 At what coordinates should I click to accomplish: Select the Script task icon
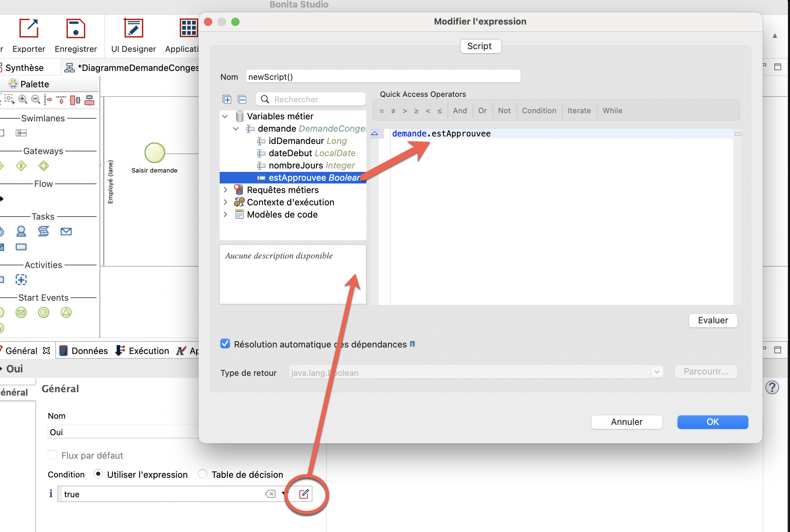click(43, 231)
